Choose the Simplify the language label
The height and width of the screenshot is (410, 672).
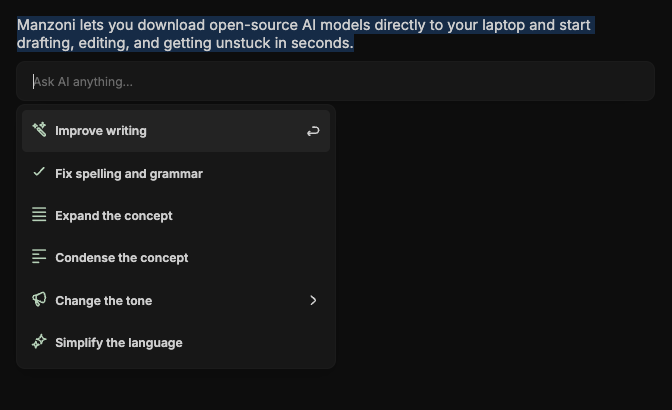tap(119, 343)
